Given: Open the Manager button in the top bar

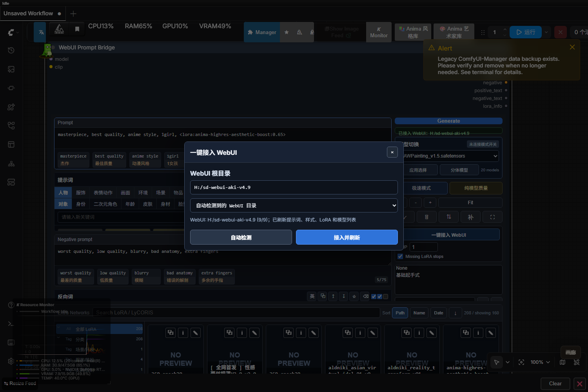Looking at the screenshot, I should [x=262, y=32].
